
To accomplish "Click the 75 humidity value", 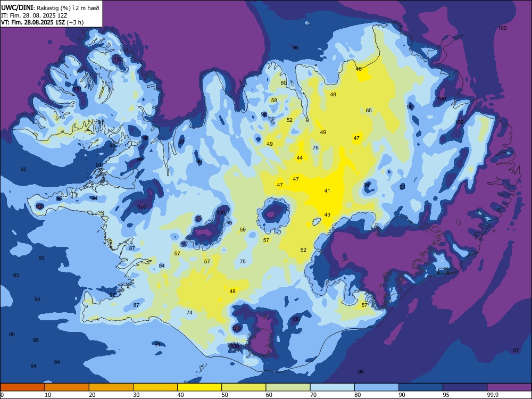I will pyautogui.click(x=243, y=261).
